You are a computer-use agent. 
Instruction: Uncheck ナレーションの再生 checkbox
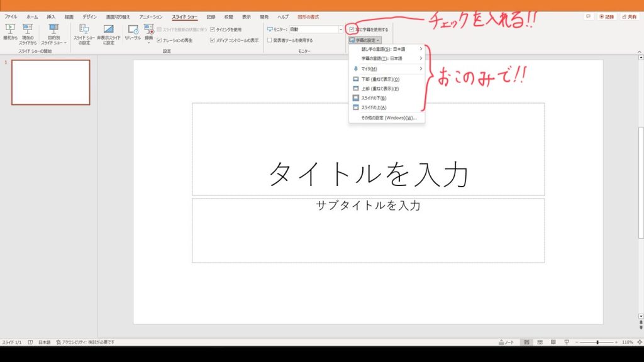[159, 40]
